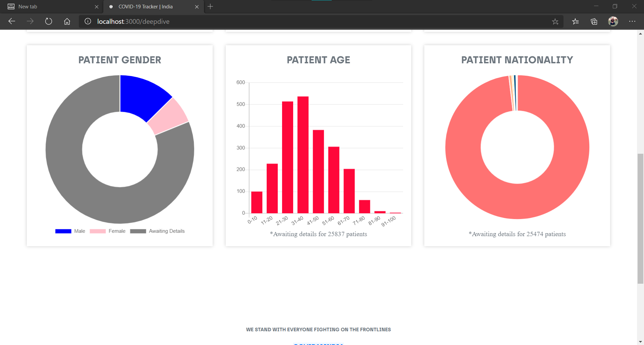
Task: Click the 'Awaiting details for 25837 patients' note
Action: coord(319,234)
